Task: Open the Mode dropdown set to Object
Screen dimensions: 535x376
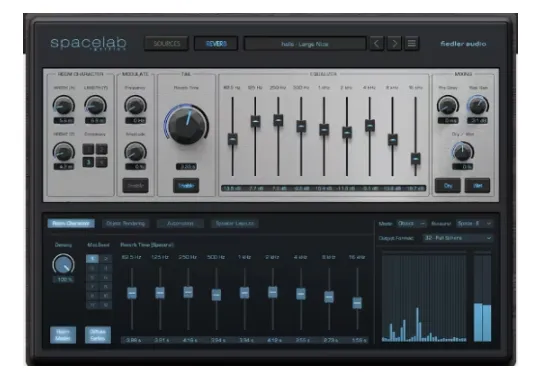Action: tap(411, 223)
